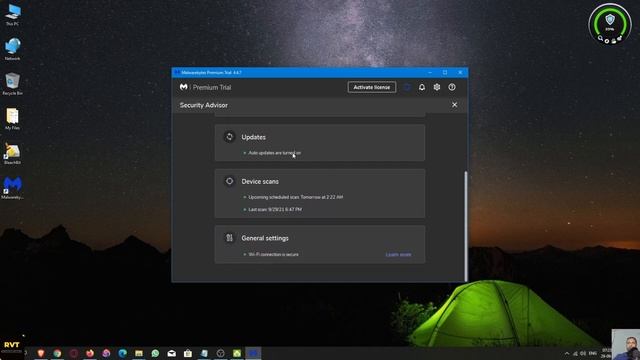Viewport: 640px width, 360px height.
Task: Click the Malwarebytes logo in the header
Action: (x=184, y=87)
